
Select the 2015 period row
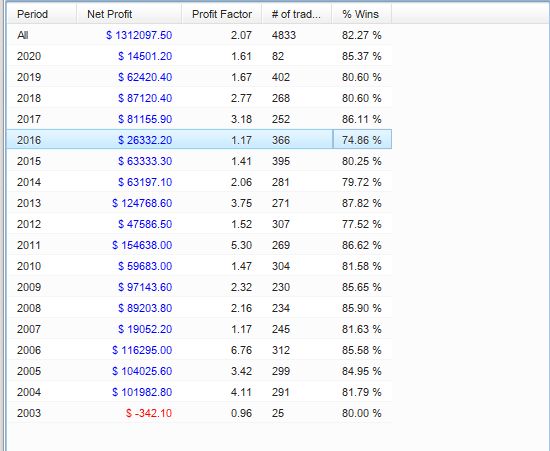pyautogui.click(x=199, y=161)
